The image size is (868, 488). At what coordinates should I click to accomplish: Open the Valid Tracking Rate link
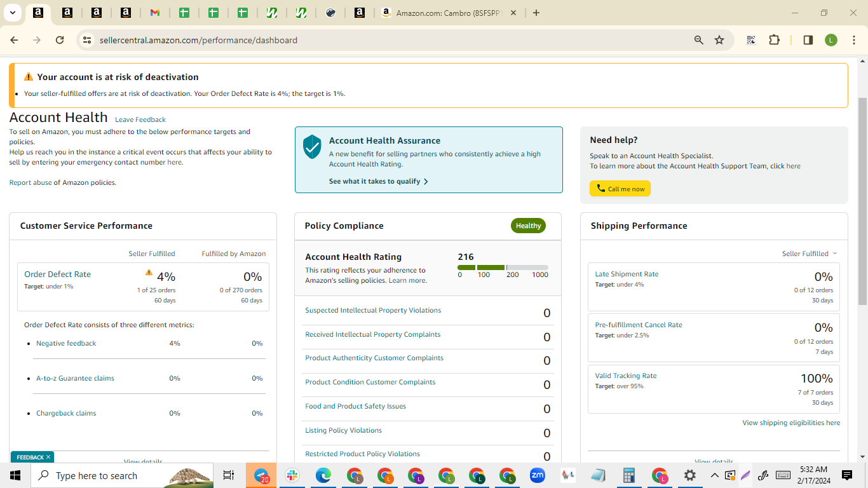[626, 376]
